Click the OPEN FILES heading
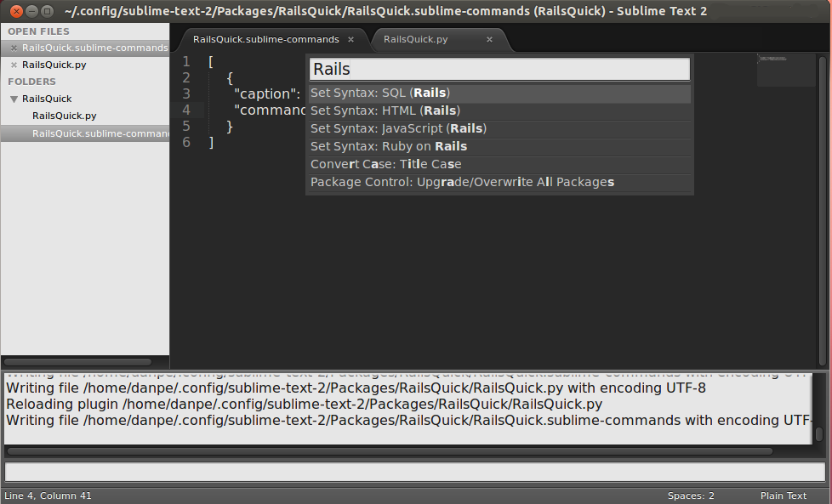The height and width of the screenshot is (504, 832). click(38, 31)
